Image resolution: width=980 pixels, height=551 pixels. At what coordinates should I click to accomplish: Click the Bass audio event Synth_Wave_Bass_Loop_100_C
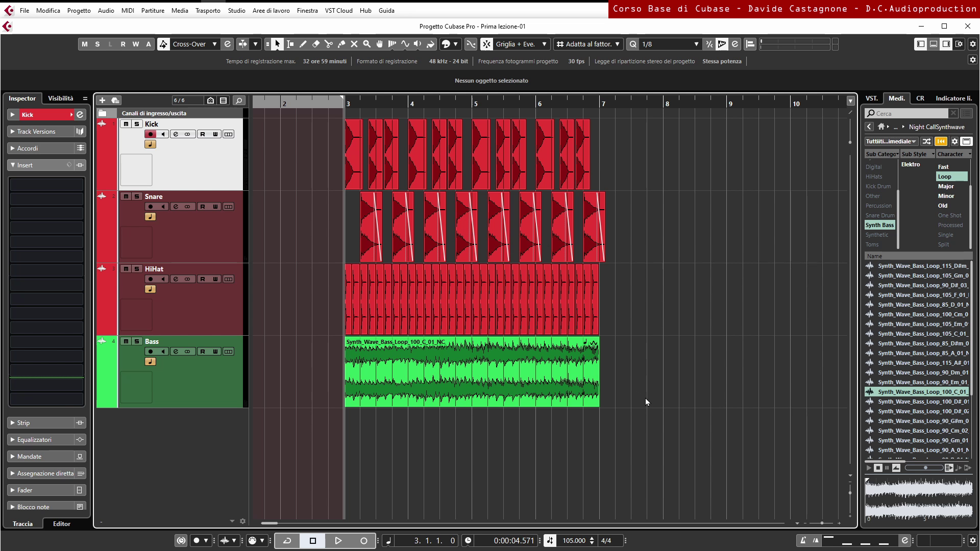click(472, 371)
